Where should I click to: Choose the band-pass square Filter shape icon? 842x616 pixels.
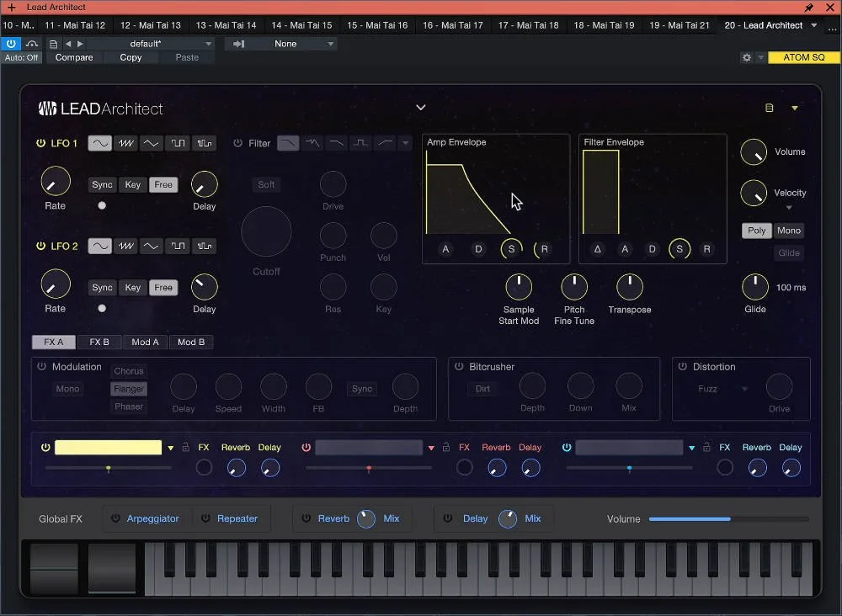pyautogui.click(x=360, y=143)
